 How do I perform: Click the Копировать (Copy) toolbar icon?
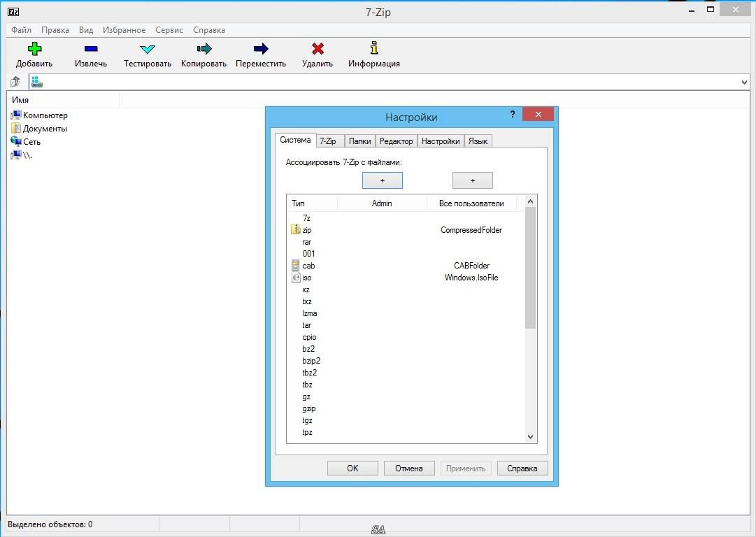tap(204, 49)
